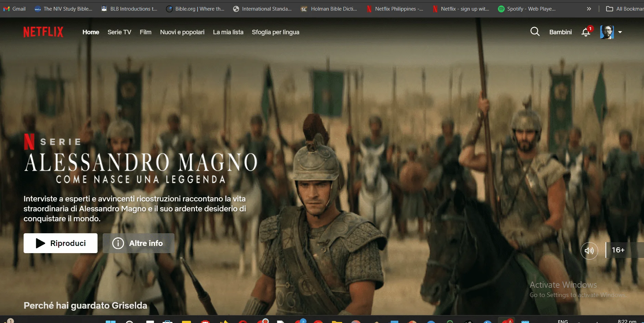Open the Holman Bible Dictionary bookmark
Image resolution: width=644 pixels, height=323 pixels.
pos(329,9)
